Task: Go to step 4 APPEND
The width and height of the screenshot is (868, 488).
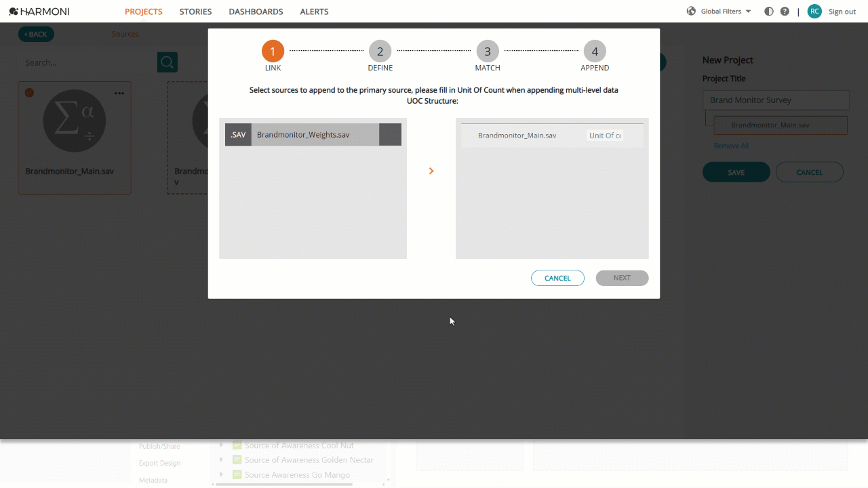Action: [595, 52]
